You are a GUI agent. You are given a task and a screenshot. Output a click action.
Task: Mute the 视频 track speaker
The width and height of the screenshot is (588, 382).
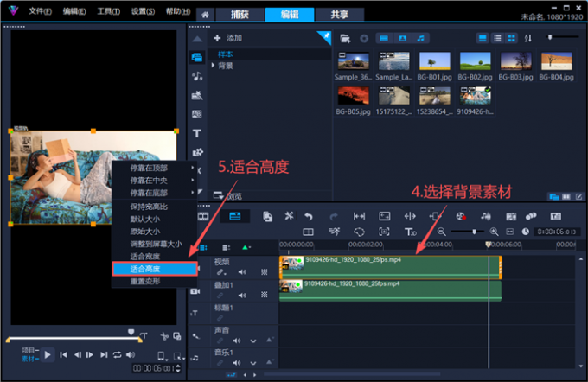[243, 272]
